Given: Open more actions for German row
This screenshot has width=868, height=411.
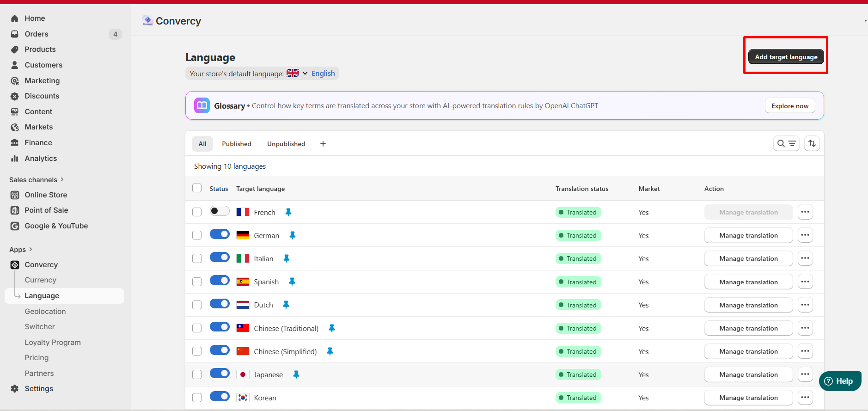Looking at the screenshot, I should coord(805,235).
